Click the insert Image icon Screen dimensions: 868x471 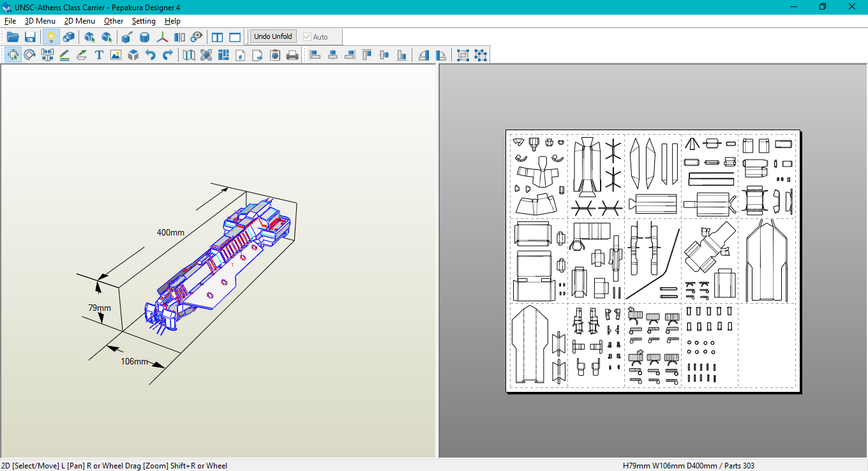(x=116, y=55)
